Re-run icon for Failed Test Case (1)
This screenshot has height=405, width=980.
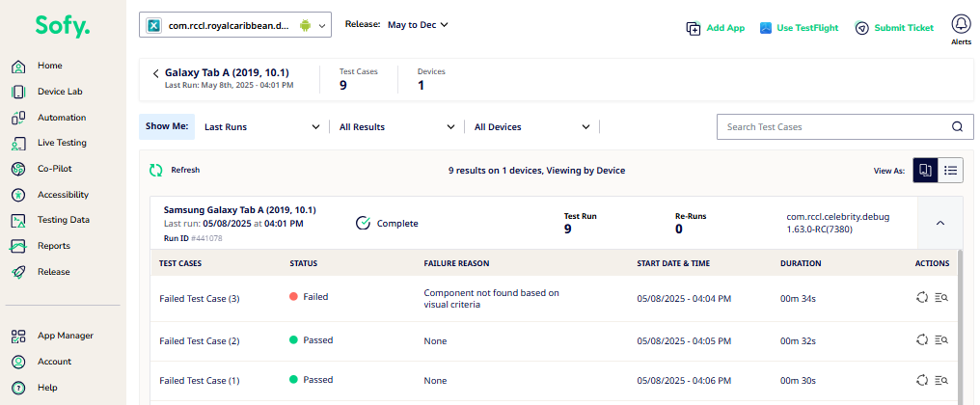click(x=921, y=380)
